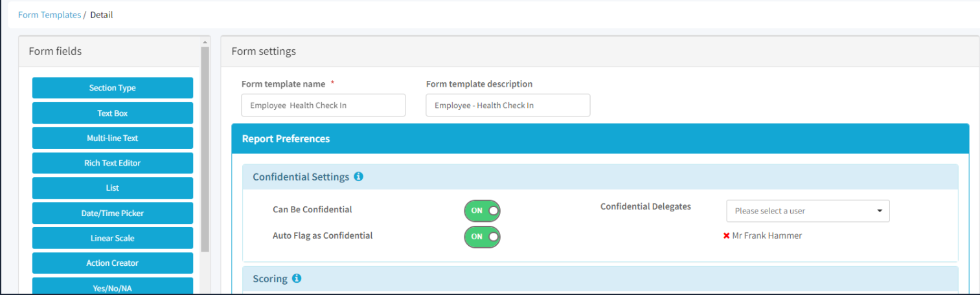Click the Confidential Settings info icon

pos(359,177)
